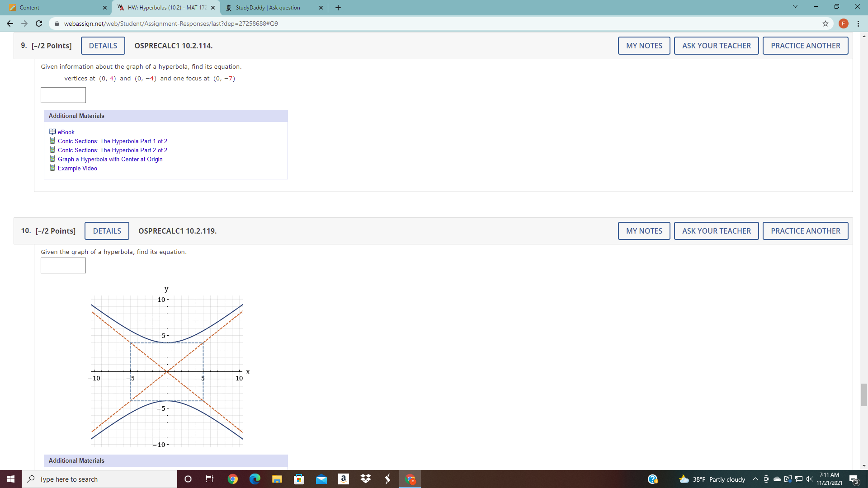Open File Explorer from the taskbar
The width and height of the screenshot is (868, 488).
tap(277, 479)
